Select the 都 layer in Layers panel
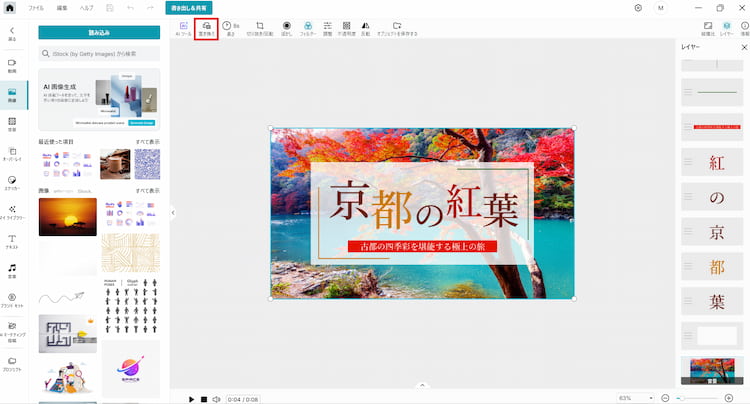 (x=712, y=267)
